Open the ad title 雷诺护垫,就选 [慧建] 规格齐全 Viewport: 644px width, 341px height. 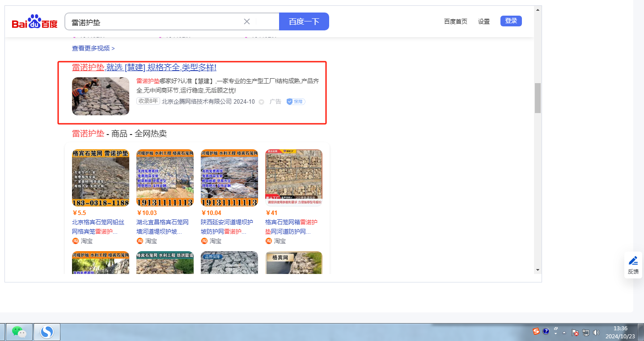pos(144,67)
